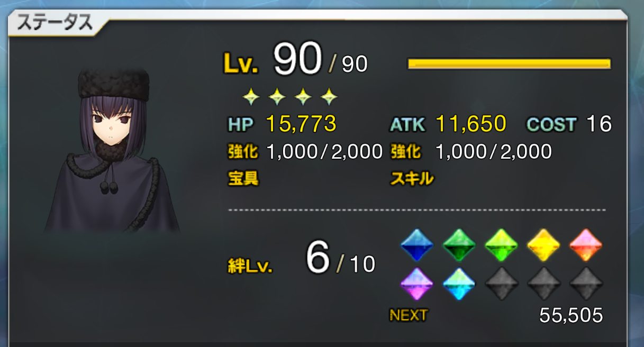Click the first rarity star
Viewport: 644px width, 347px height.
251,96
